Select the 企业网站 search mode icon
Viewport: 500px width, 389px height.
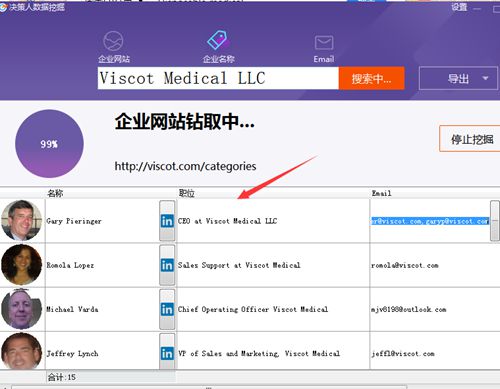(113, 41)
